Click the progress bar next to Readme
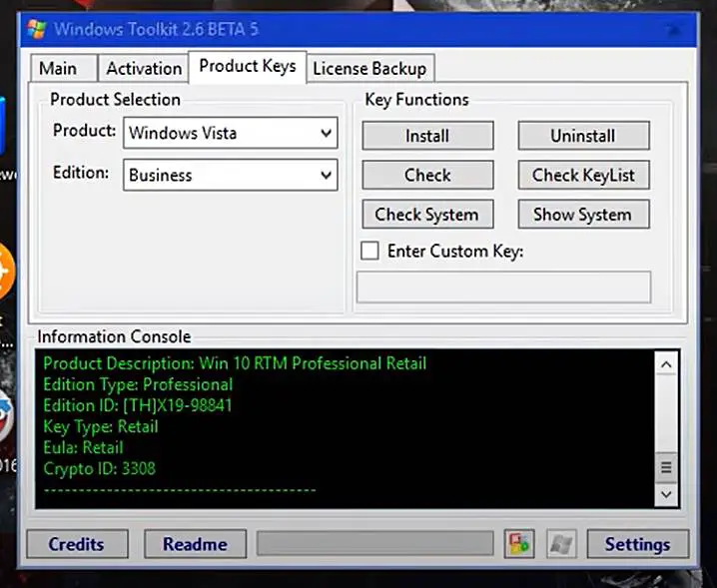The width and height of the screenshot is (717, 588). pyautogui.click(x=375, y=544)
